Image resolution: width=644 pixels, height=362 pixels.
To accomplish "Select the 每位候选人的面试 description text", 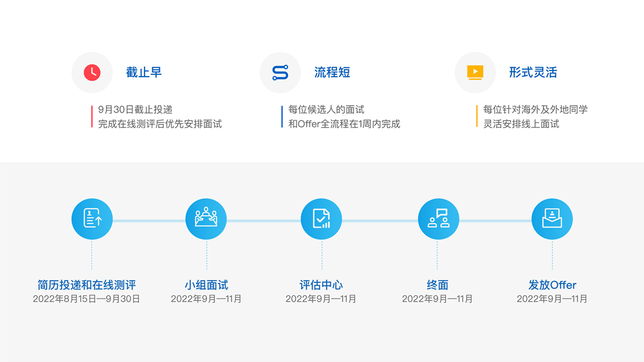I will pos(326,108).
